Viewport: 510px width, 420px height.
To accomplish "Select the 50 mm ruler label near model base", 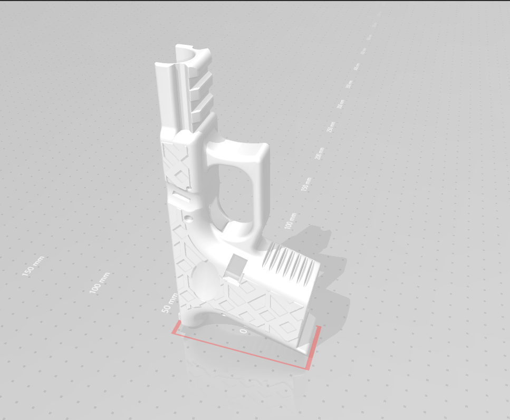I will (x=170, y=302).
